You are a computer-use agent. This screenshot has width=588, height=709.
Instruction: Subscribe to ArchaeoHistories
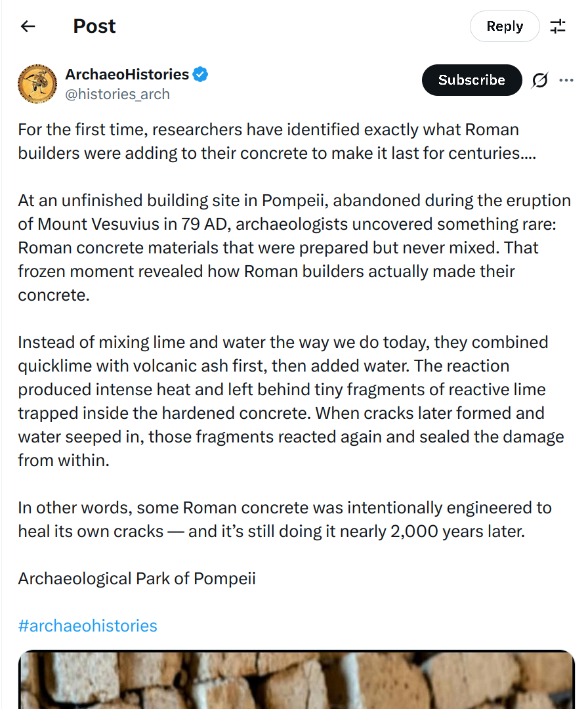tap(472, 80)
